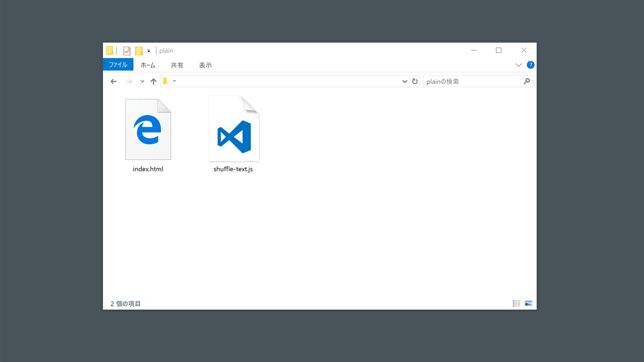Refresh the current folder view
This screenshot has height=362, width=644.
coord(415,81)
